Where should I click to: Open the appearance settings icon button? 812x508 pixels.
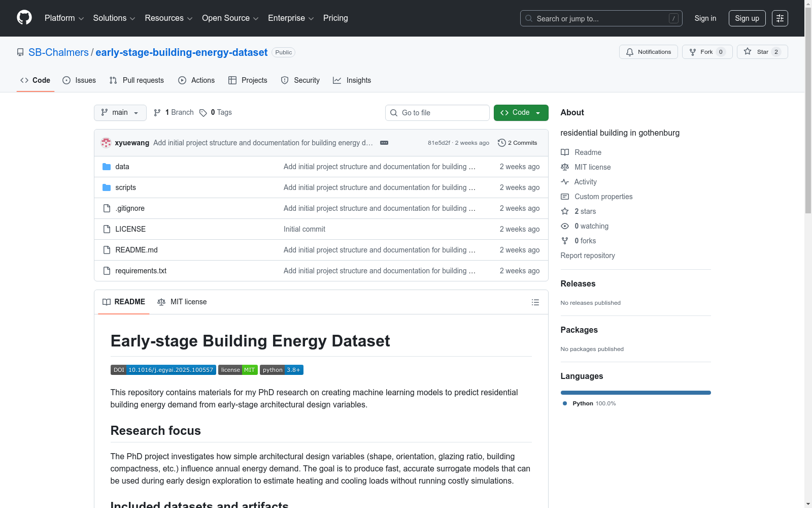click(780, 18)
